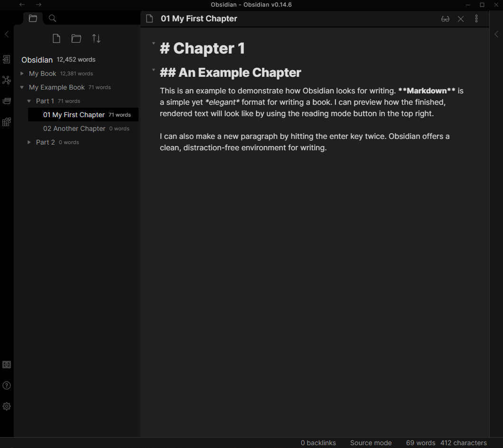Click the 12,452 words vault count

tap(76, 60)
